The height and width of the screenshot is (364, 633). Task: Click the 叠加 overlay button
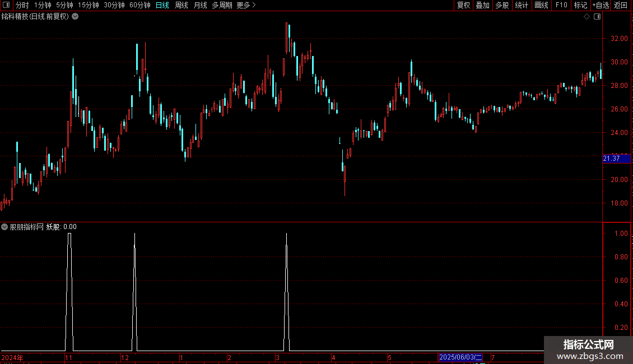[483, 5]
